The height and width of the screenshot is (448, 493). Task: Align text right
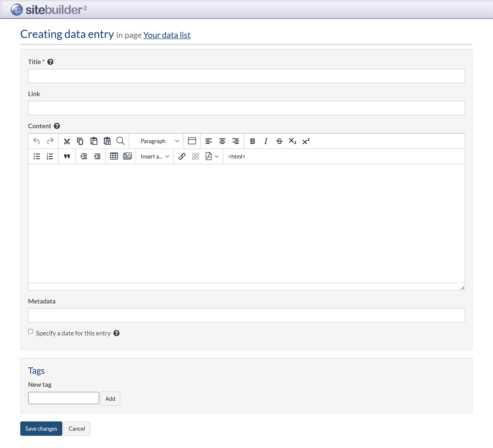pos(236,141)
